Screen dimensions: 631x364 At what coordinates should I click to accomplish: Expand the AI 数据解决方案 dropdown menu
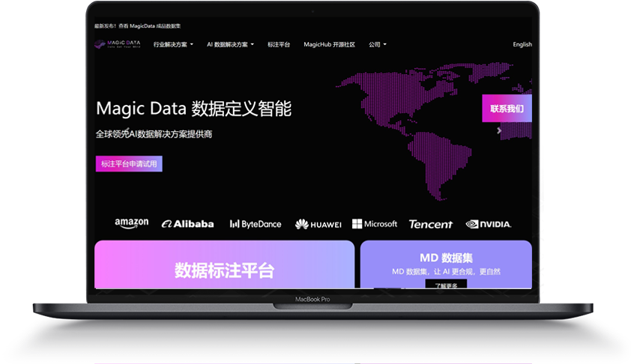[x=230, y=45]
